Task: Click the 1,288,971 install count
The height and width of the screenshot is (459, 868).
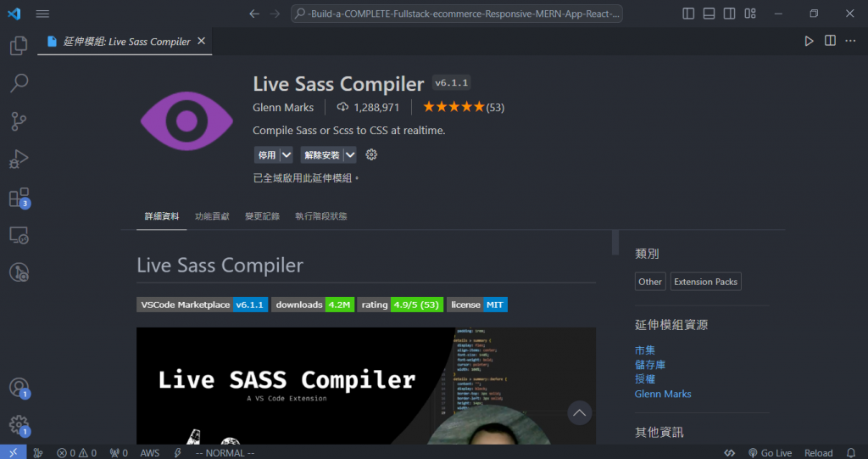Action: (368, 108)
